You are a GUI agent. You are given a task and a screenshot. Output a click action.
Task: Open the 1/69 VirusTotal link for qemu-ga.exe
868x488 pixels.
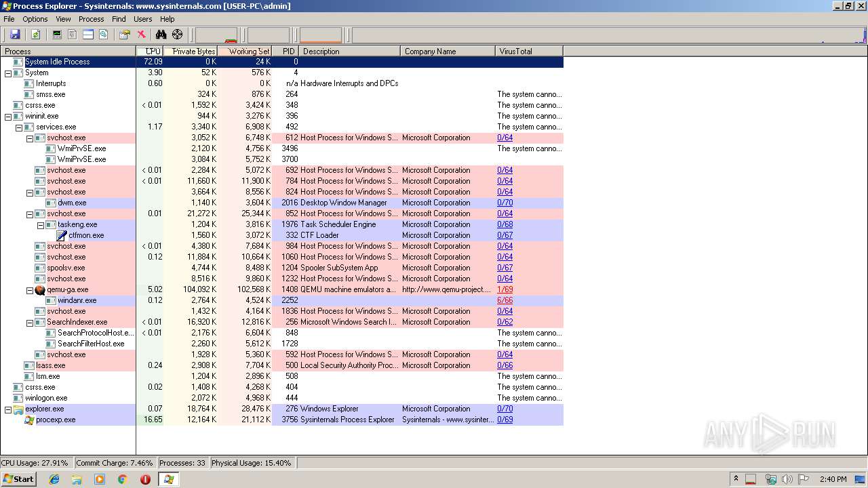click(x=505, y=289)
